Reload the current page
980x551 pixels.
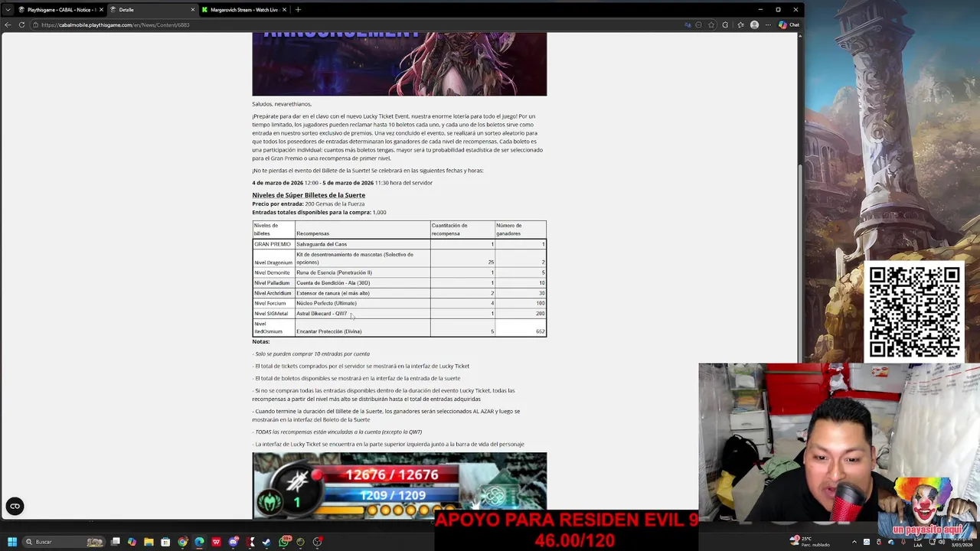click(x=21, y=24)
